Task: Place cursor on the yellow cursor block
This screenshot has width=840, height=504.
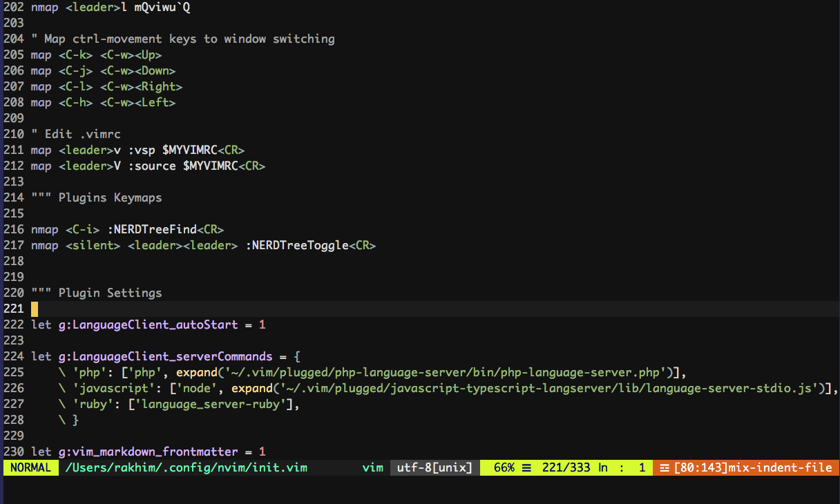Action: click(35, 309)
